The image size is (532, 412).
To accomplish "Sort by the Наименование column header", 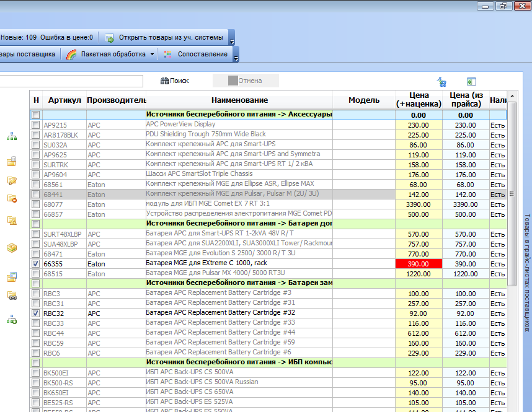I will coord(239,100).
